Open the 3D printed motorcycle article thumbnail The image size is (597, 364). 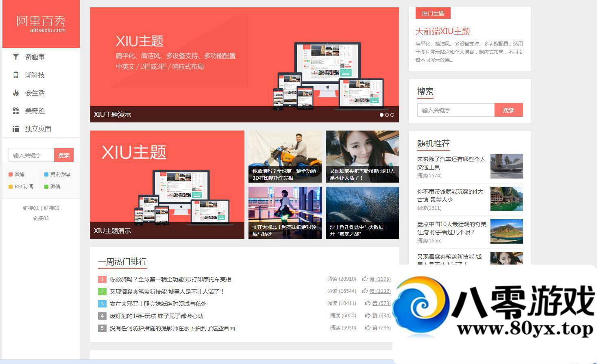[285, 156]
